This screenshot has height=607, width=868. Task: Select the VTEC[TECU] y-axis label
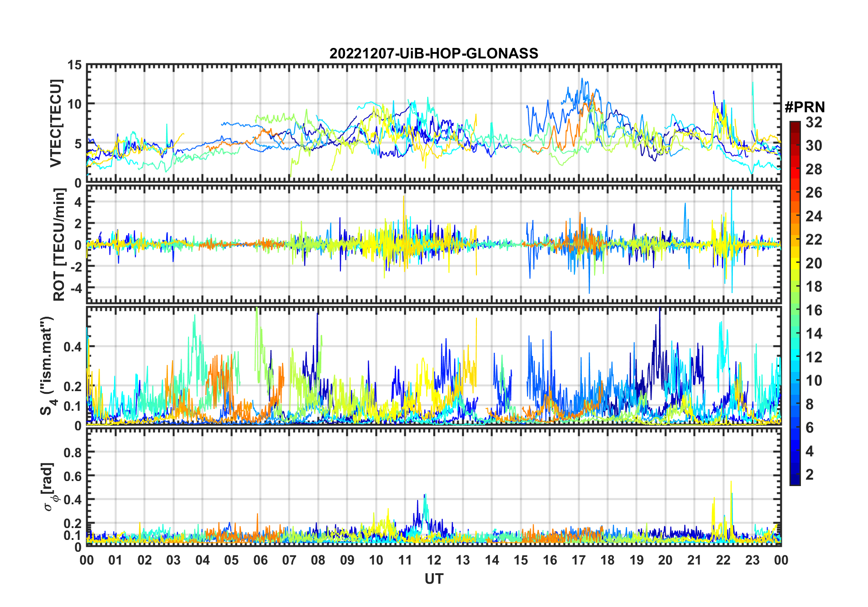56,124
